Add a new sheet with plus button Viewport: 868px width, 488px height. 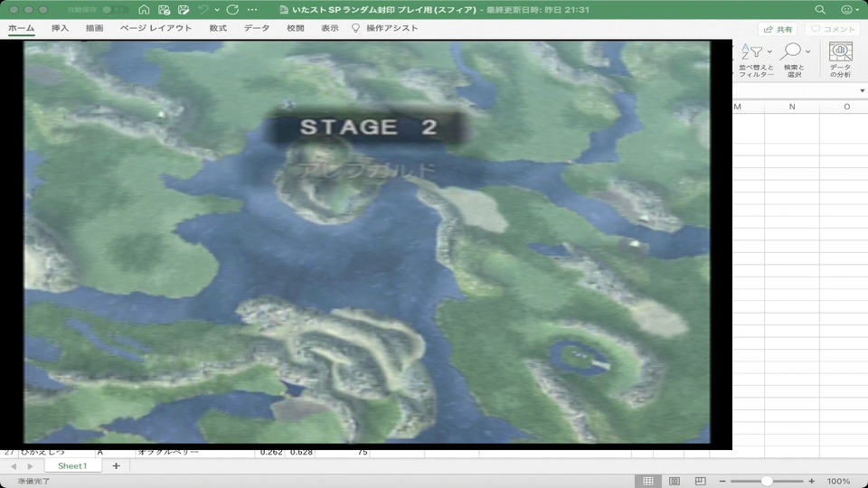coord(117,466)
